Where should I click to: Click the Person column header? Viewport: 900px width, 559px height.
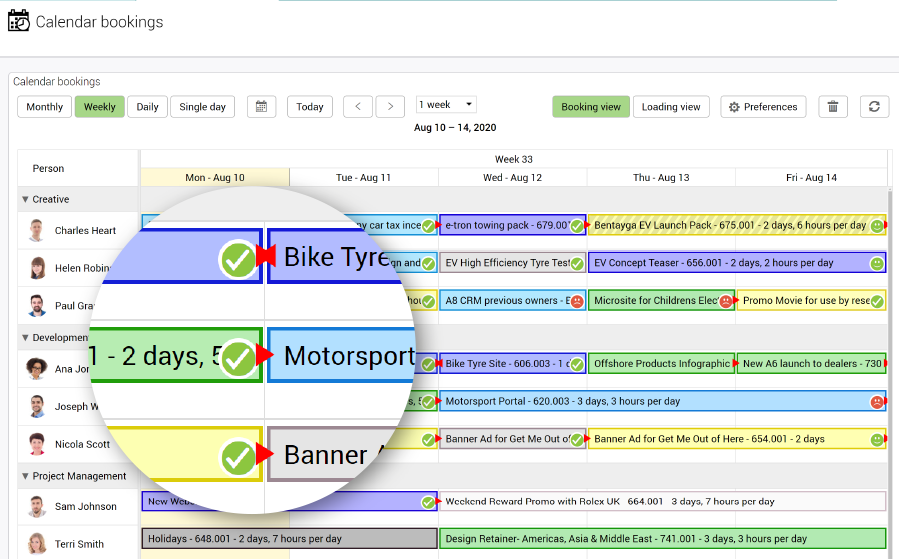coord(77,168)
